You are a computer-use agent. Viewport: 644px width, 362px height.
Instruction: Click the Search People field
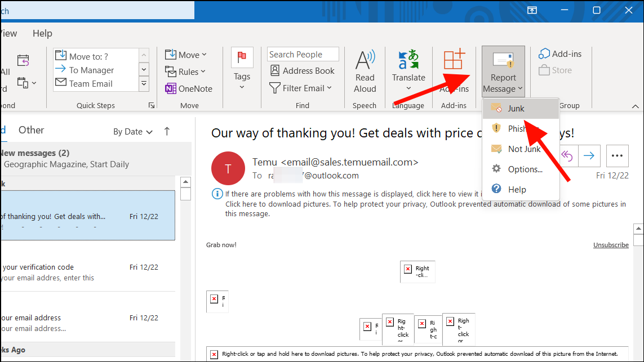click(x=303, y=54)
